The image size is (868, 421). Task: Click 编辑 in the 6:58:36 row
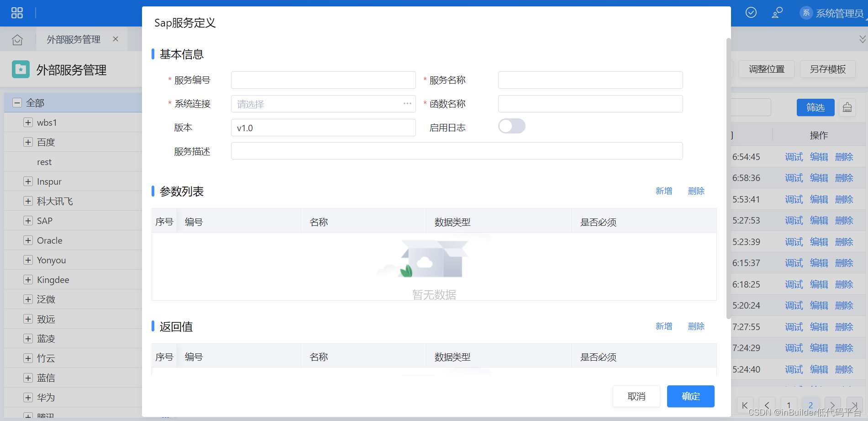click(819, 178)
